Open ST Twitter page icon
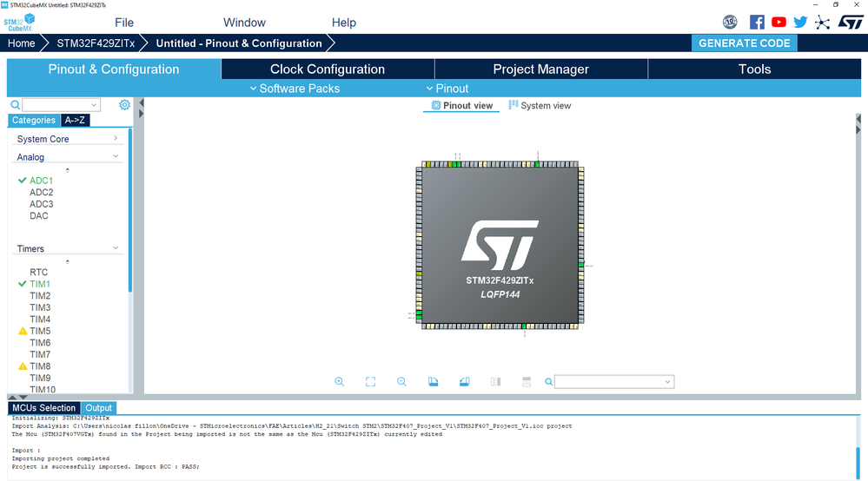 (800, 22)
